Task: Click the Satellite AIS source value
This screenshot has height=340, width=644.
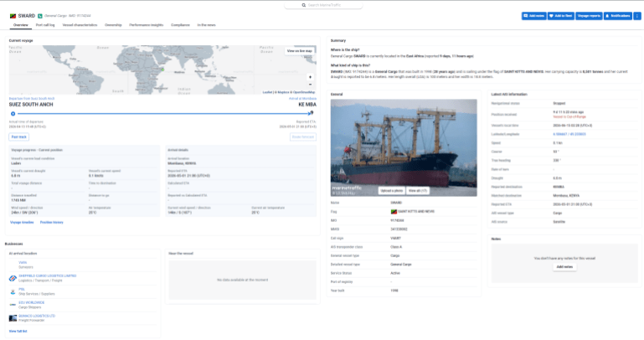Action: click(559, 222)
